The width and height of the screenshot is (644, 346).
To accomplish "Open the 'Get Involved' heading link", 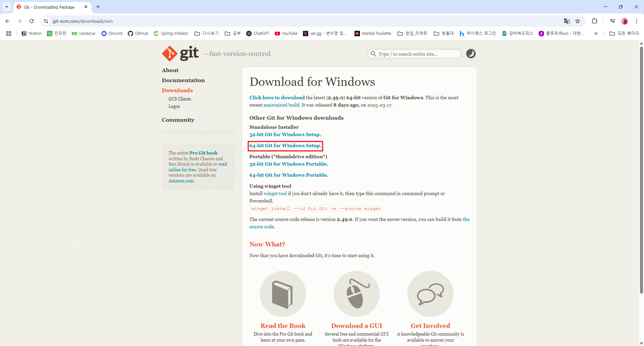I will click(x=430, y=326).
